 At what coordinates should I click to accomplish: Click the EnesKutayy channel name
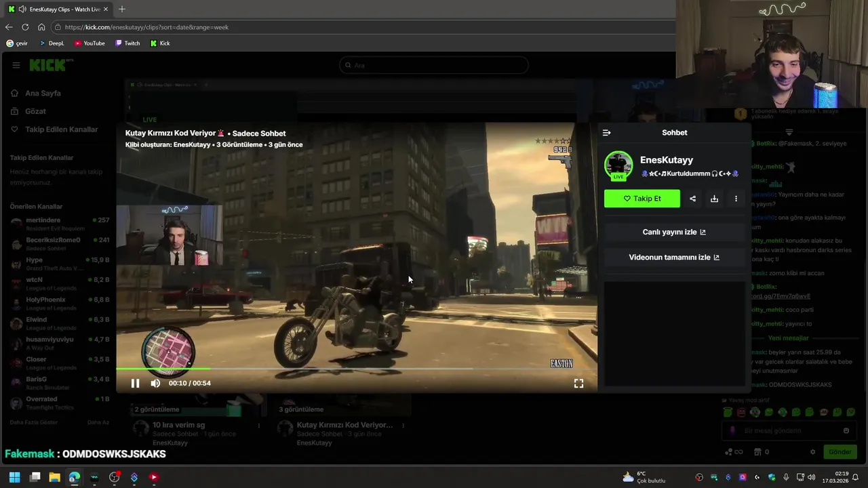(667, 160)
